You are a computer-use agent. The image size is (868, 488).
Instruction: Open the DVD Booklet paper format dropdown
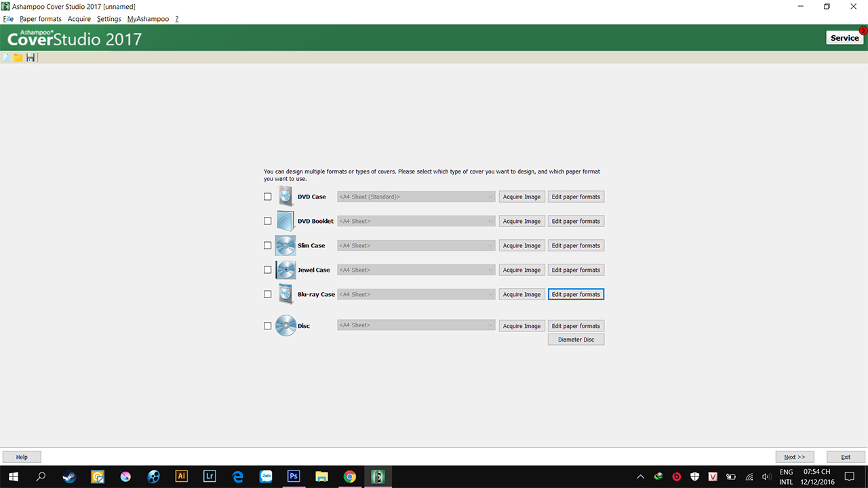click(x=416, y=221)
